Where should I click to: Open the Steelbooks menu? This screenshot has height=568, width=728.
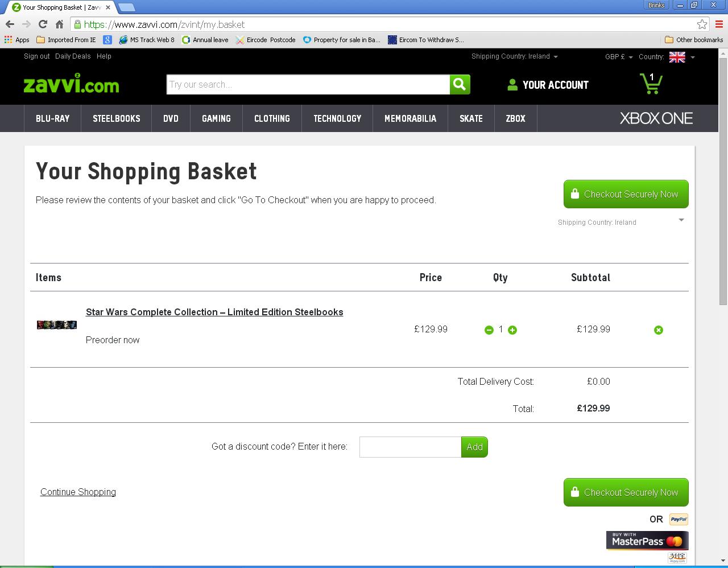(x=117, y=118)
